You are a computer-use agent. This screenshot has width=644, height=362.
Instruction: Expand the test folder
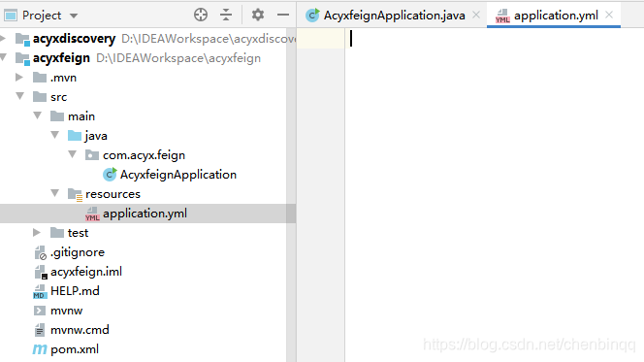pyautogui.click(x=37, y=233)
